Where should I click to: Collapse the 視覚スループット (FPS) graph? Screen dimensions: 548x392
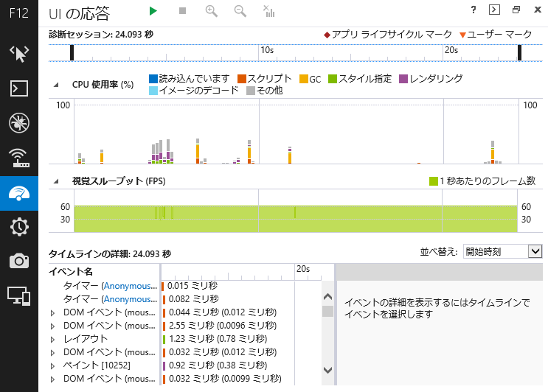pyautogui.click(x=56, y=181)
